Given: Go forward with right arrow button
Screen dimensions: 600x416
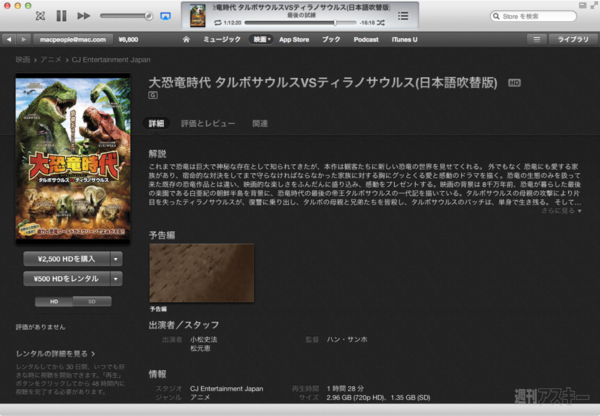Looking at the screenshot, I should click(23, 39).
